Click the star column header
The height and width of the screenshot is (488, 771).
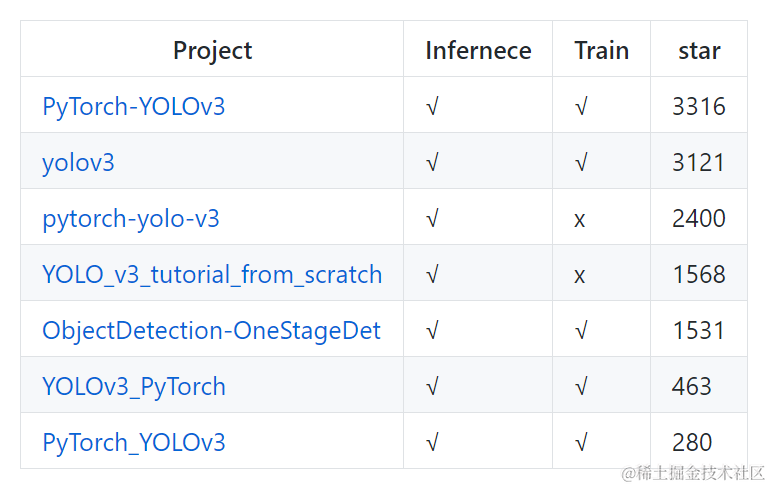tap(698, 50)
